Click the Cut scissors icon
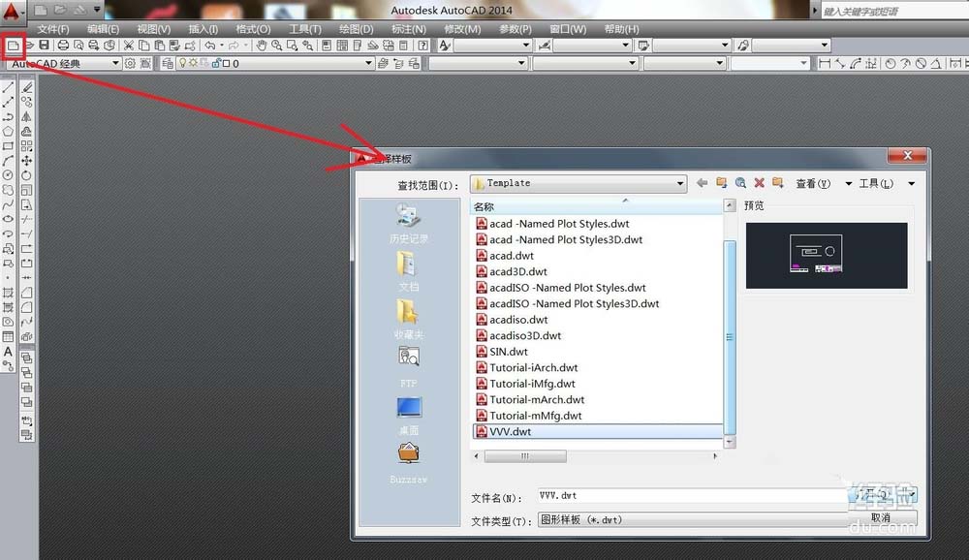Screen dimensions: 969x560 129,46
